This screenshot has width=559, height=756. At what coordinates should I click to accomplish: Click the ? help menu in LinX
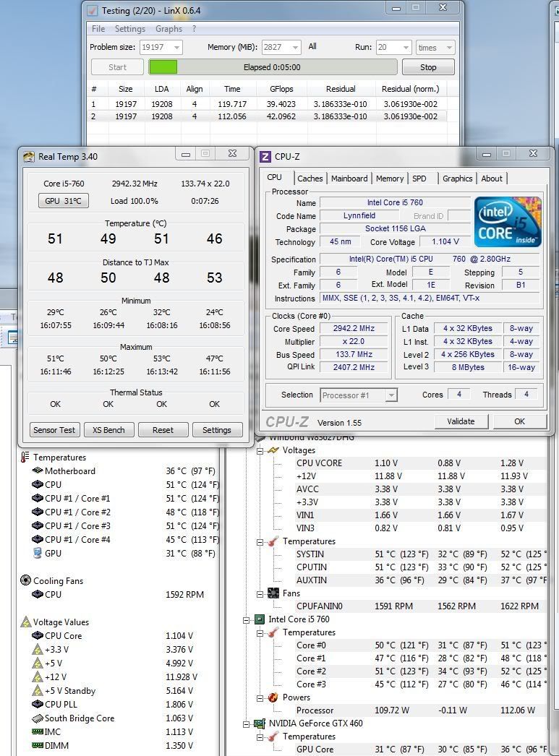point(194,29)
